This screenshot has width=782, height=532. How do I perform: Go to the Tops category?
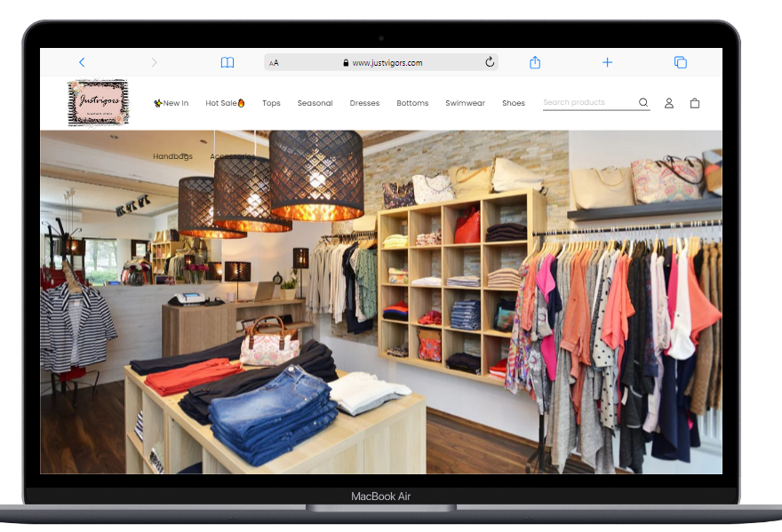click(x=271, y=103)
